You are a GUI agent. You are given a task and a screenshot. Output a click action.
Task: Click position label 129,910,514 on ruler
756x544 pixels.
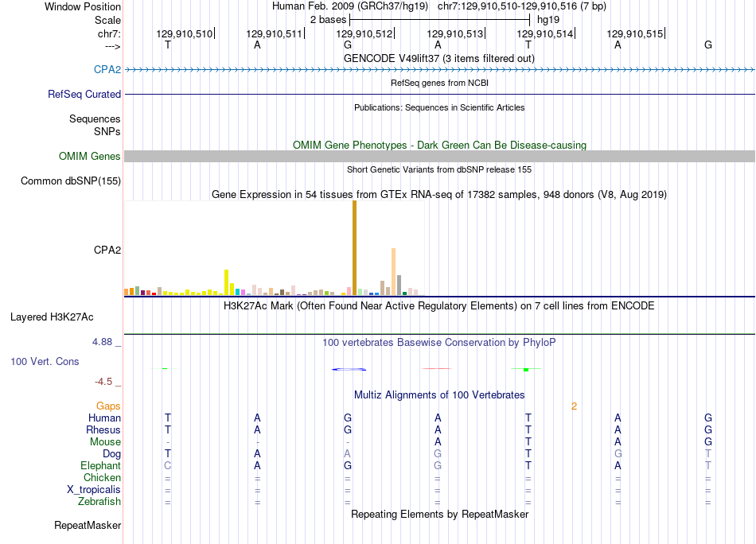(x=545, y=33)
